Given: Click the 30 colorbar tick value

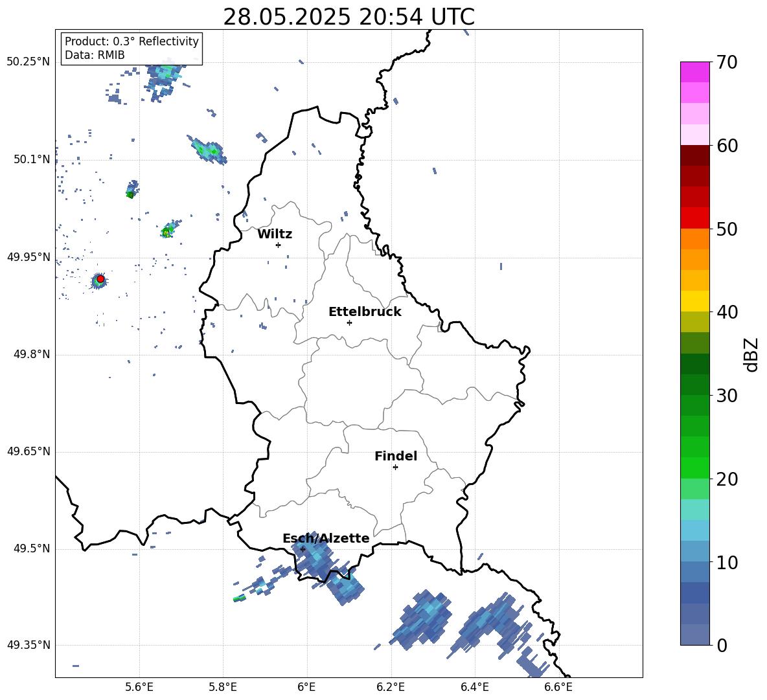Looking at the screenshot, I should 727,396.
